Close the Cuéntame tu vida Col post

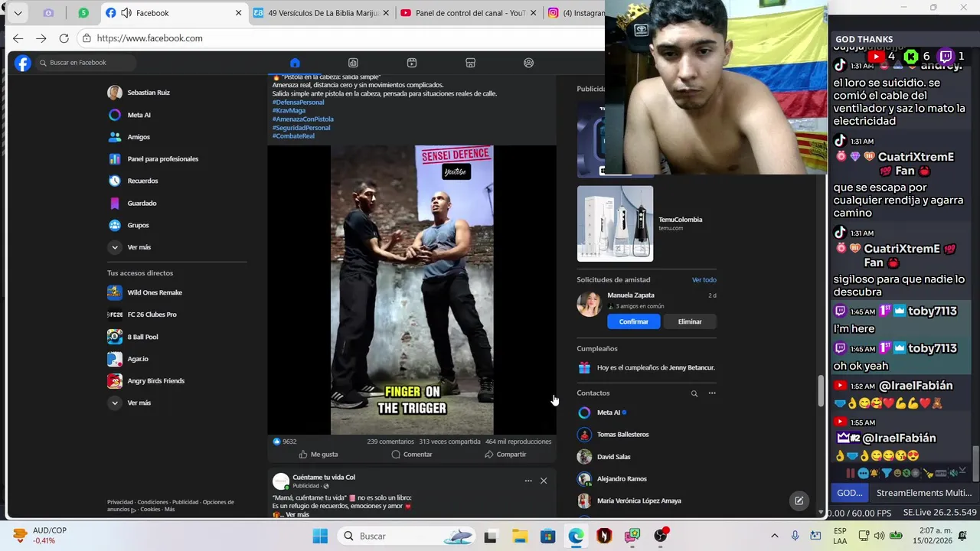click(544, 481)
